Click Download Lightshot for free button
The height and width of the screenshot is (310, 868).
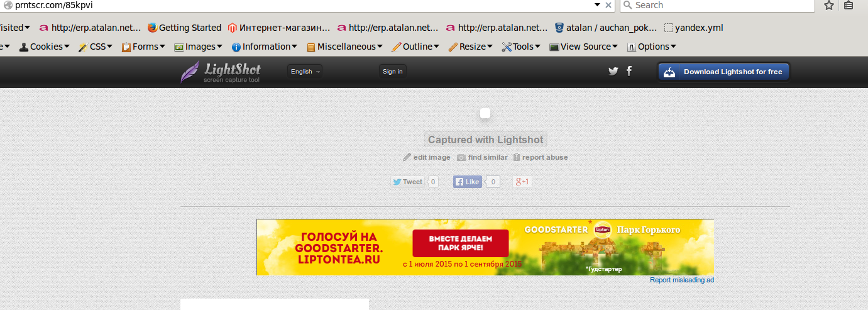(x=723, y=72)
